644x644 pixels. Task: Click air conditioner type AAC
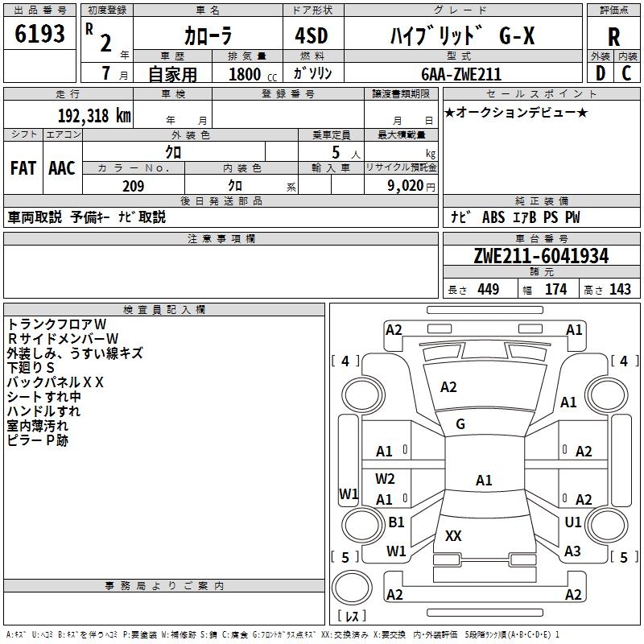[62, 168]
